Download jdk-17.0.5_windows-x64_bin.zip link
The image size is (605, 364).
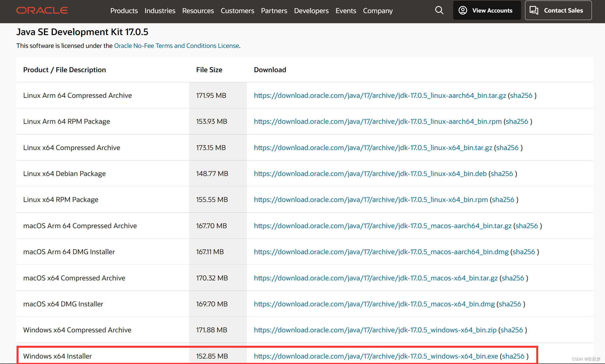pos(375,330)
